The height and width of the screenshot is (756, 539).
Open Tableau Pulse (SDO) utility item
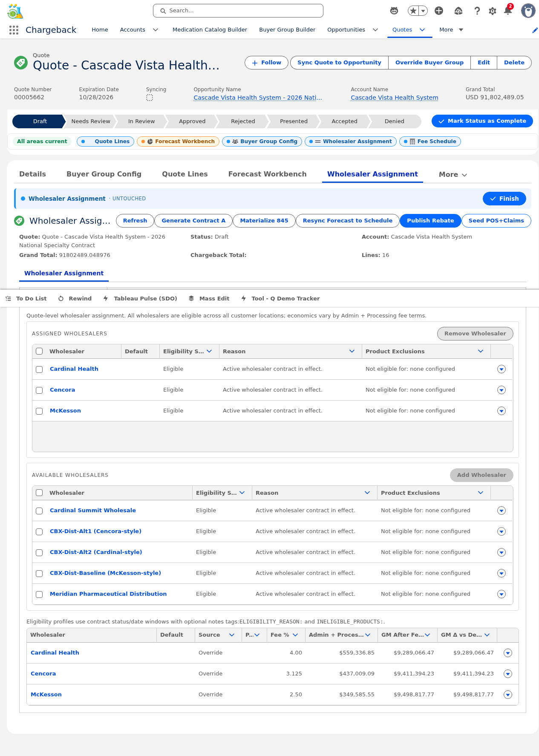(140, 299)
